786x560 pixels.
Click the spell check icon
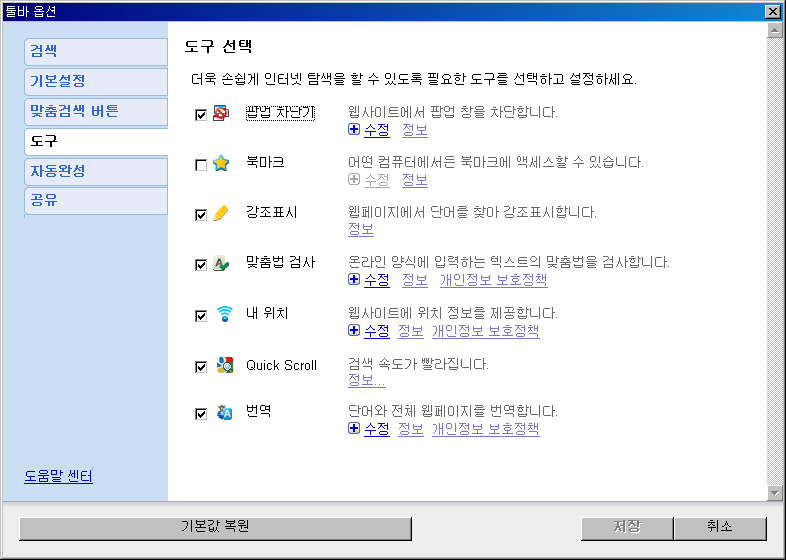221,263
